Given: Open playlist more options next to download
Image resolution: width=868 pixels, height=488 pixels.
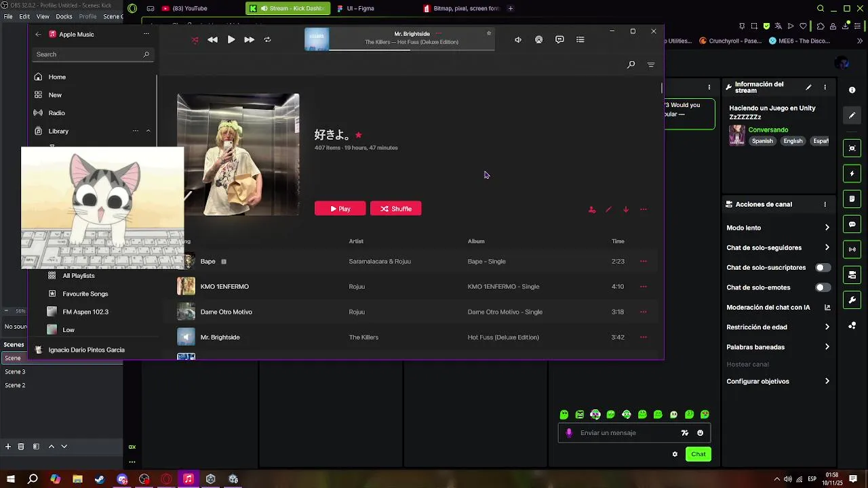Looking at the screenshot, I should coord(644,209).
